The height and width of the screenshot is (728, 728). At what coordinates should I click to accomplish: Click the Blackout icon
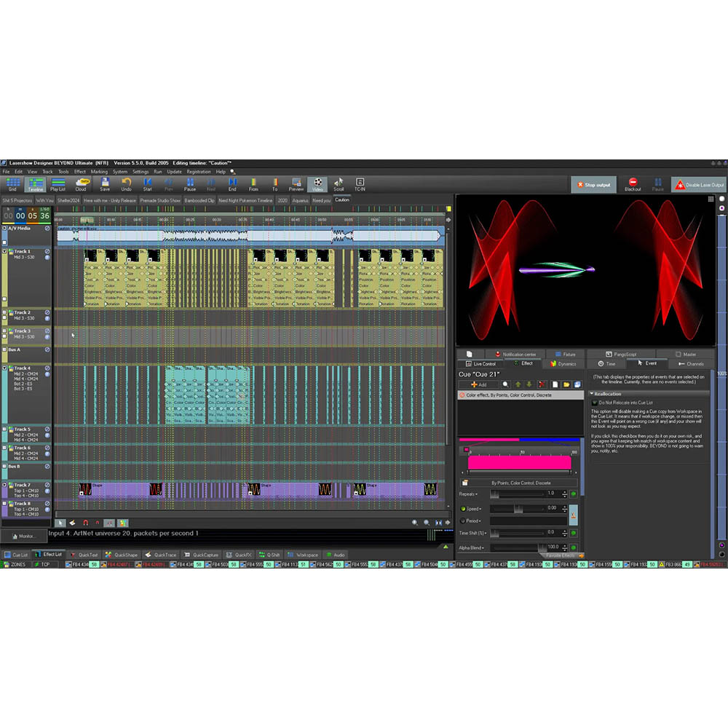(x=633, y=184)
